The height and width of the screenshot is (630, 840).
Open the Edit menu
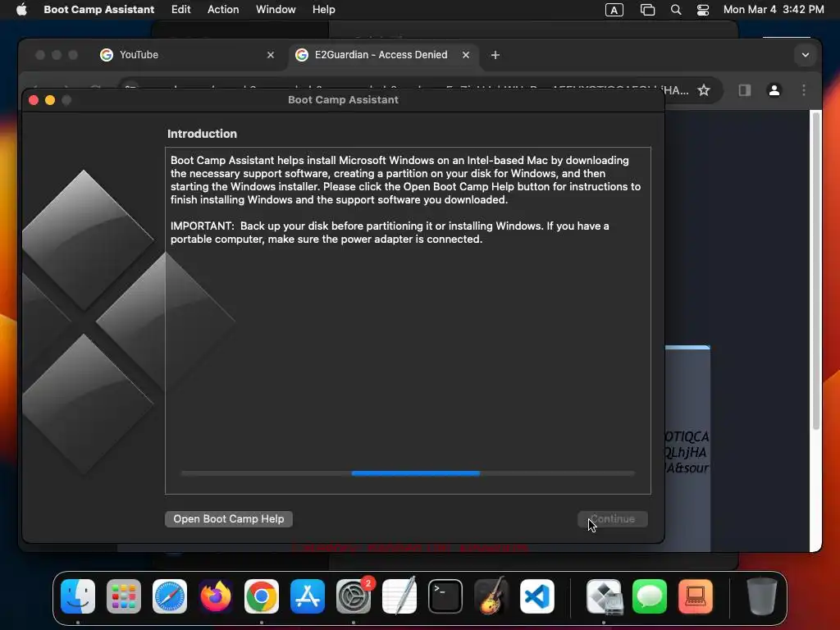tap(180, 9)
